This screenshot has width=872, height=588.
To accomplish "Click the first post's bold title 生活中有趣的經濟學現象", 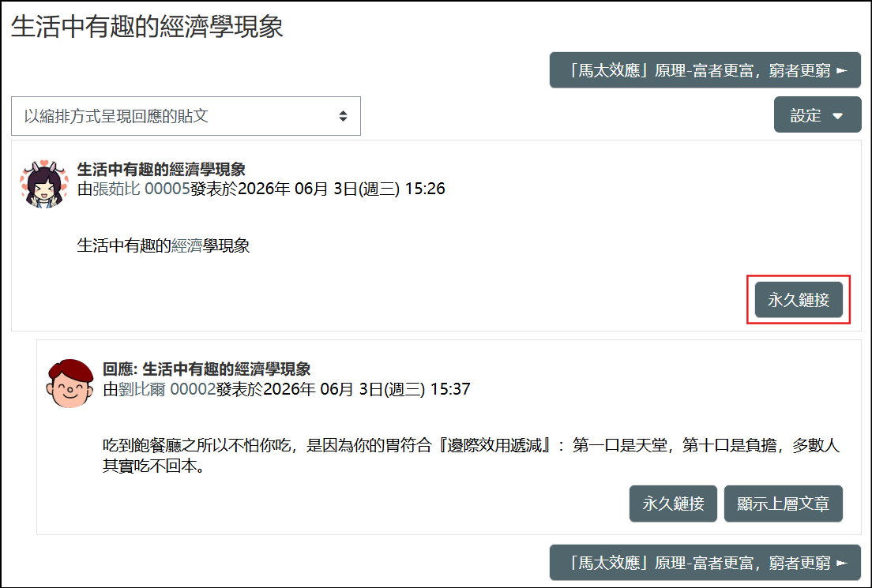I will (161, 169).
